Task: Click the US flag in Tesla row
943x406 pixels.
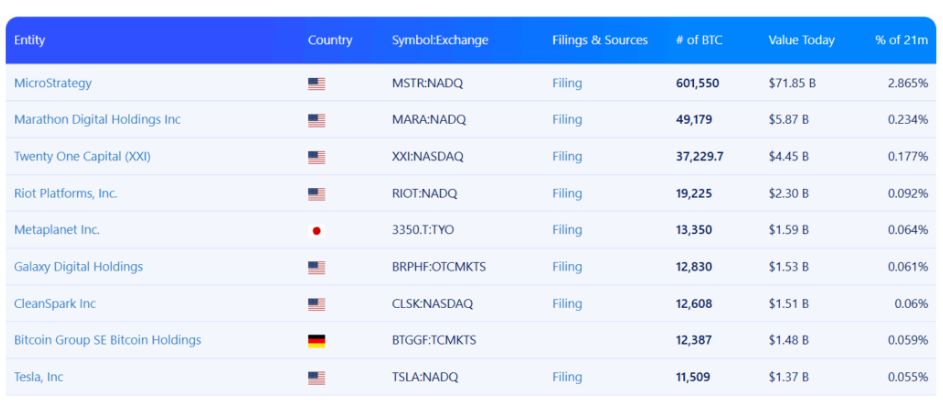Action: tap(316, 378)
